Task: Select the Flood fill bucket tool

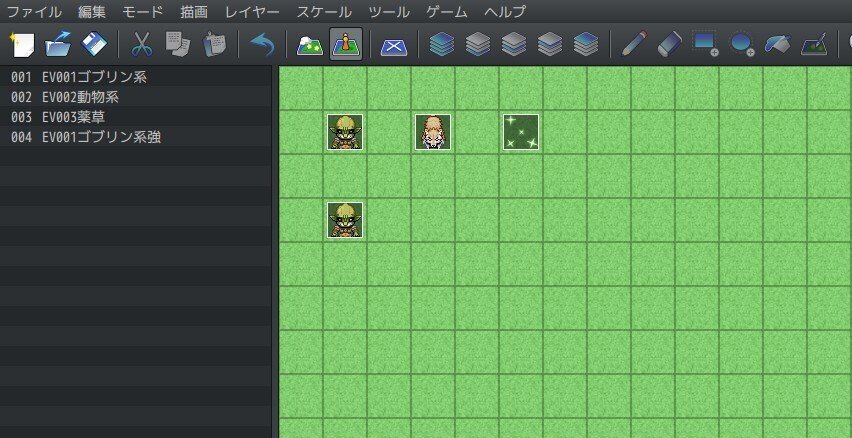Action: (x=778, y=45)
